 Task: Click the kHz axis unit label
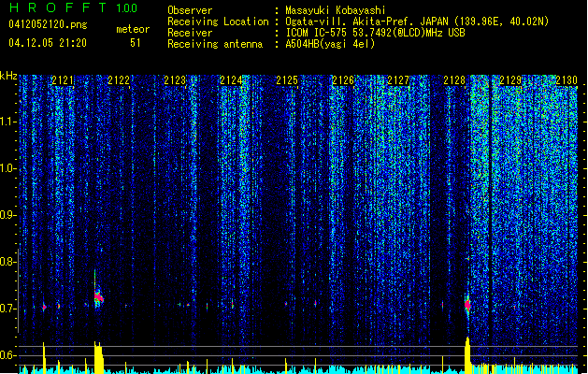(8, 76)
